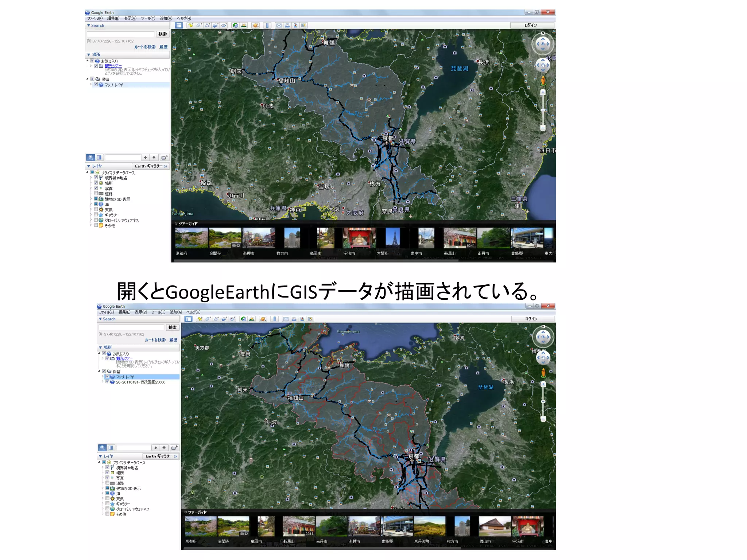Click add polygon tool in bottom window
Image resolution: width=747 pixels, height=560 pixels.
click(x=208, y=319)
